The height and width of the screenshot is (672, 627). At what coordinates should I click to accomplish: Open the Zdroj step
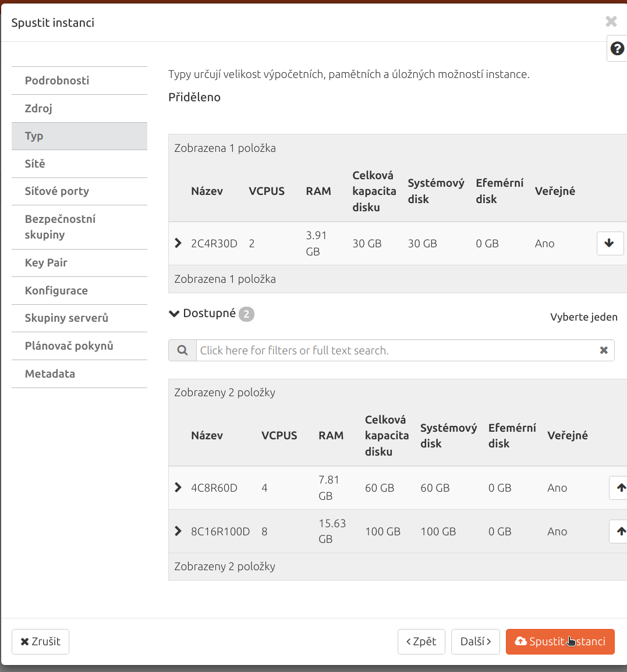tap(79, 108)
